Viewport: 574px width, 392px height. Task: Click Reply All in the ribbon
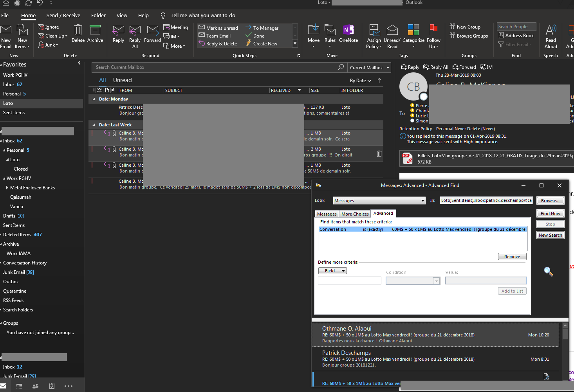coord(135,37)
